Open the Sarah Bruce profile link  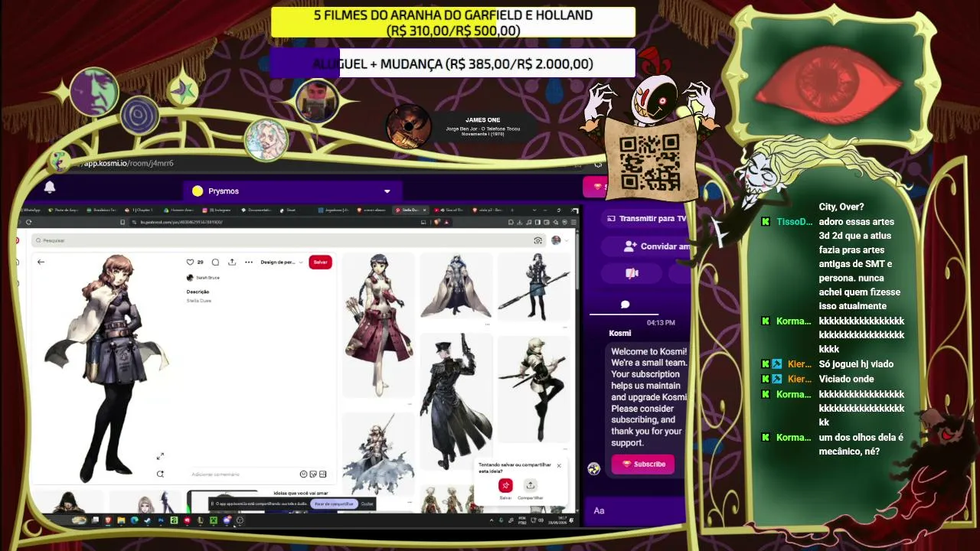point(204,278)
